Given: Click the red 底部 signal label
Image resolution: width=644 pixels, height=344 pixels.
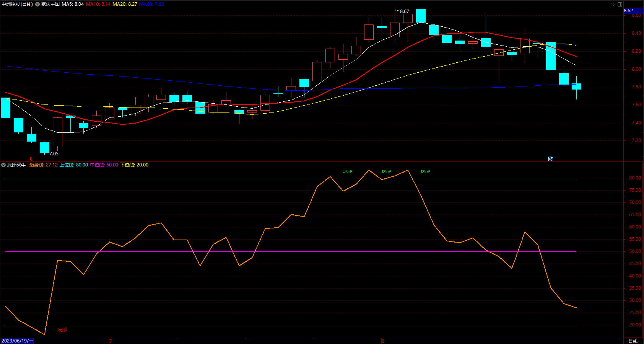Looking at the screenshot, I should pos(62,330).
